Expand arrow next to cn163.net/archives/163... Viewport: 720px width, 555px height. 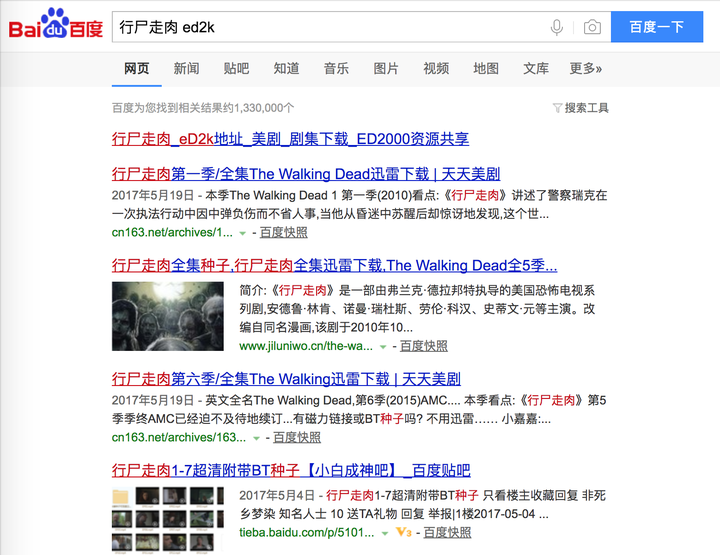(x=256, y=438)
